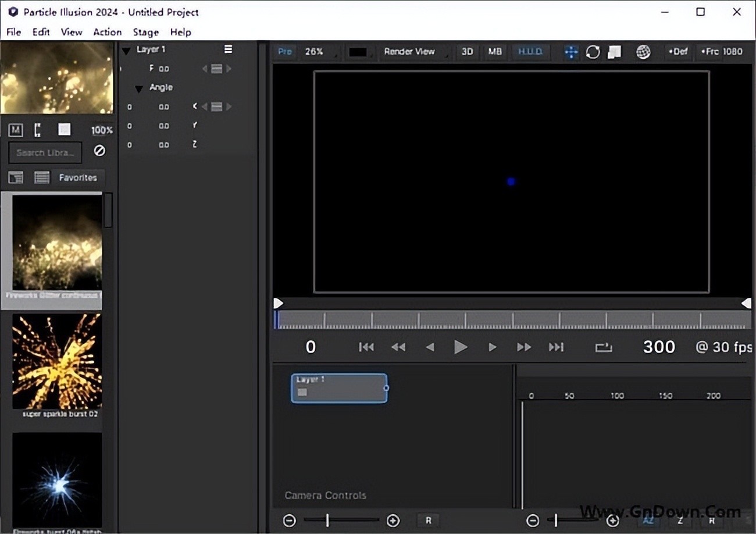Toggle the 3D view mode
Screen dimensions: 756x534
click(x=467, y=52)
